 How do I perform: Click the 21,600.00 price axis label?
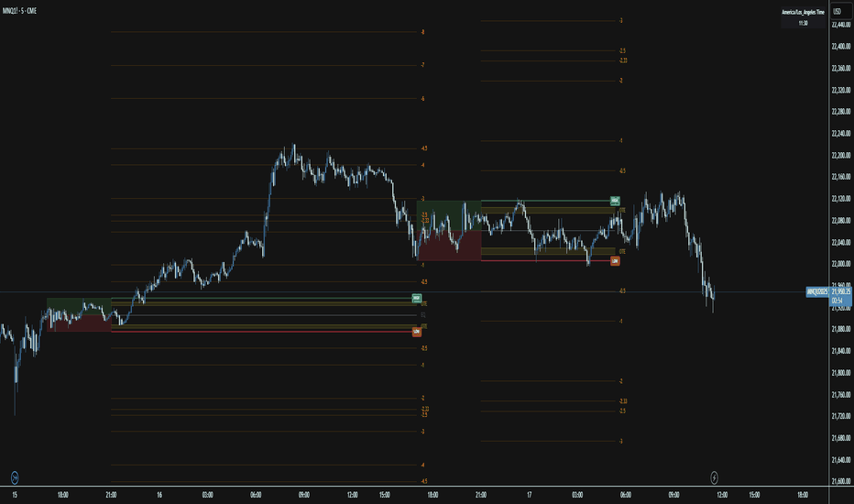point(841,482)
